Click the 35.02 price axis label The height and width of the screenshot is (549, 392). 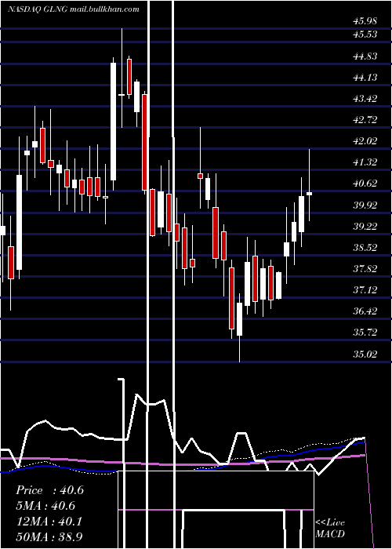coord(365,354)
